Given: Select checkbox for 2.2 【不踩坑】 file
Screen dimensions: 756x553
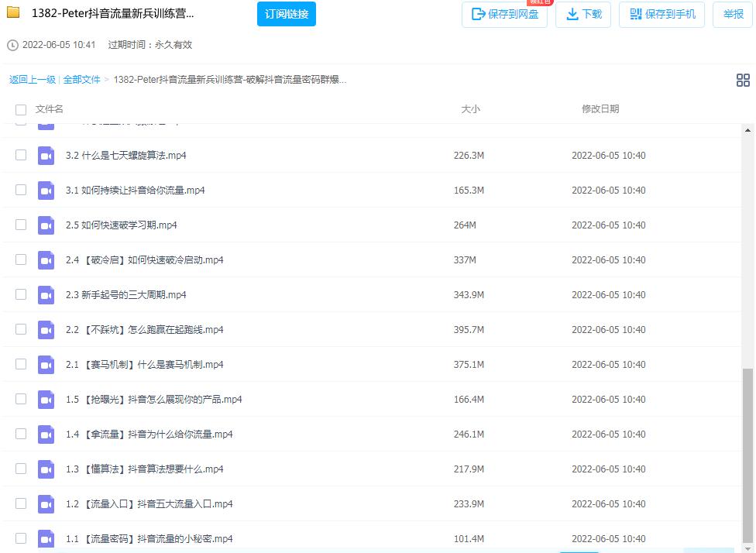Looking at the screenshot, I should pyautogui.click(x=21, y=329).
